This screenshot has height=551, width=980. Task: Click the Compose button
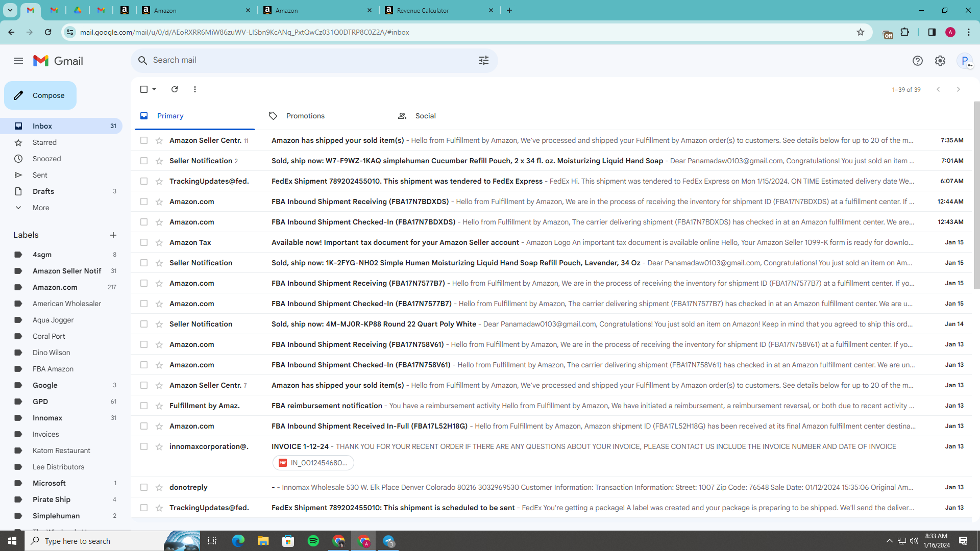tap(40, 95)
